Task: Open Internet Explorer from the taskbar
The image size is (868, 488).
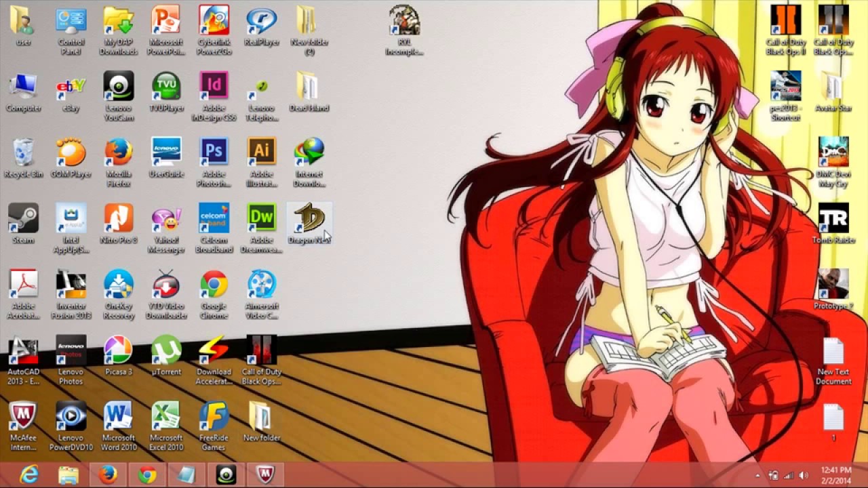Action: tap(28, 475)
